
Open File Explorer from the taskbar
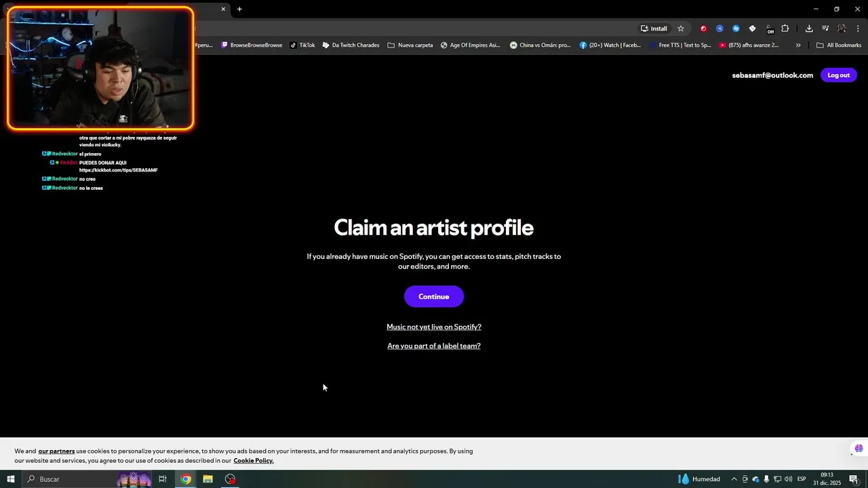pyautogui.click(x=208, y=479)
